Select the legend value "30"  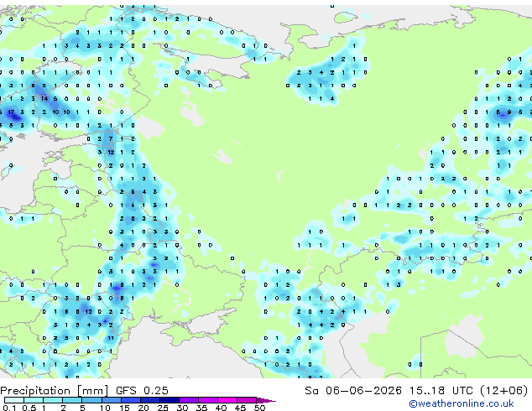182,408
